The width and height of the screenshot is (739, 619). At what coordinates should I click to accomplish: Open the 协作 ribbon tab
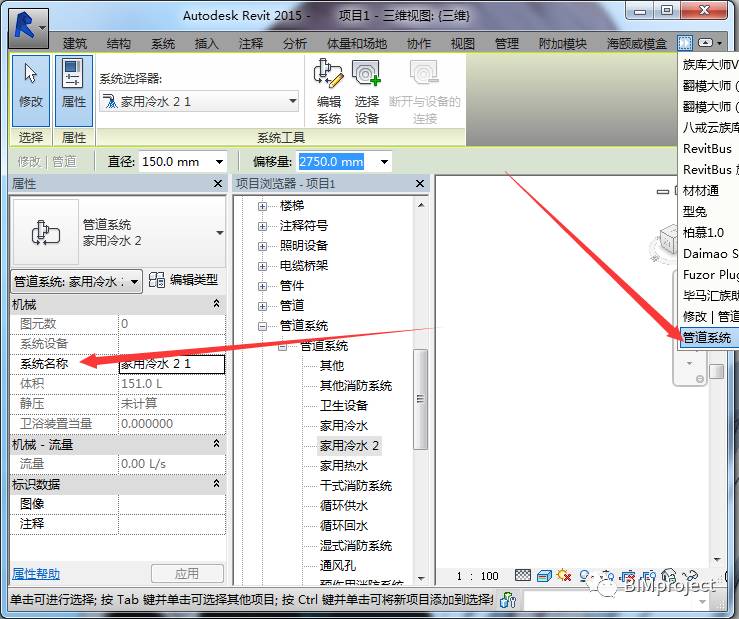[x=419, y=43]
